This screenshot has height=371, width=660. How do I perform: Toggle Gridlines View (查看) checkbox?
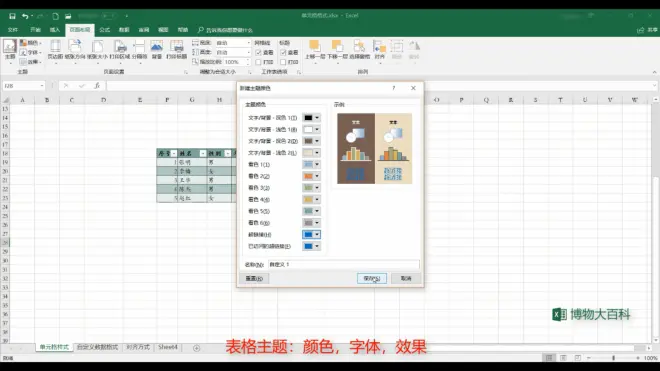pyautogui.click(x=258, y=53)
